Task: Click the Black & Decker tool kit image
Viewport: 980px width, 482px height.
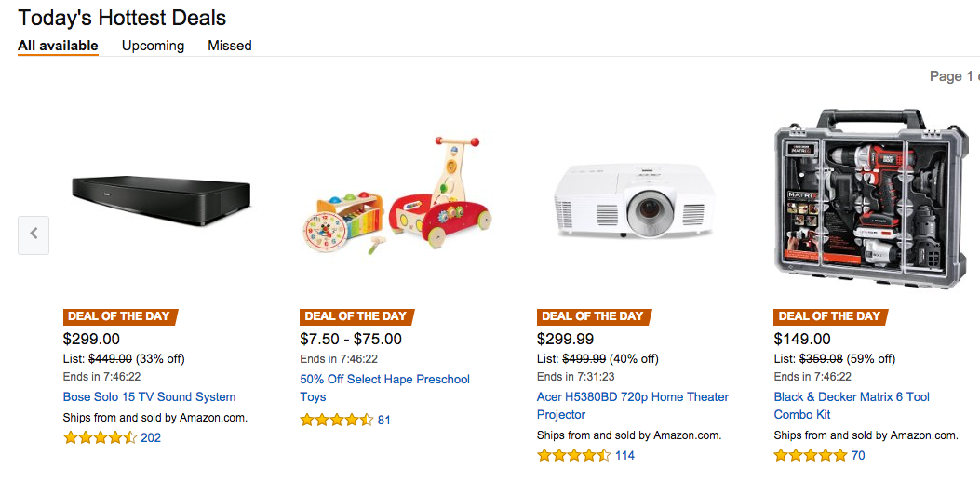Action: tap(873, 200)
